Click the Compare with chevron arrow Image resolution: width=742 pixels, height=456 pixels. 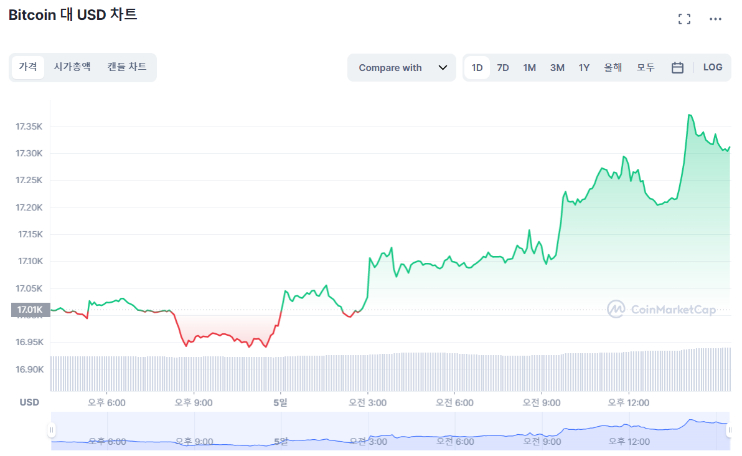pyautogui.click(x=442, y=68)
